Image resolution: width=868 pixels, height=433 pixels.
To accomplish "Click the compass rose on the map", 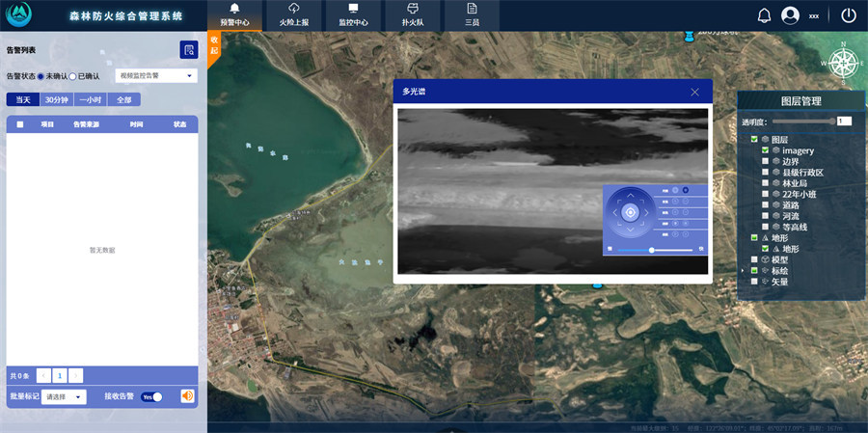I will click(843, 63).
